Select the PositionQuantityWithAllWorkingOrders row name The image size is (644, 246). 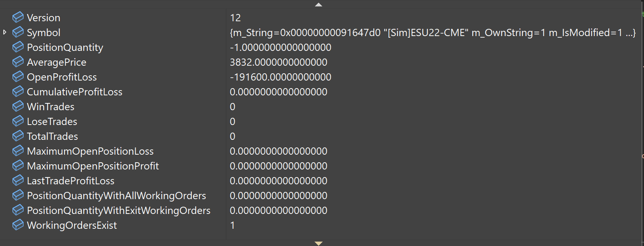[116, 196]
